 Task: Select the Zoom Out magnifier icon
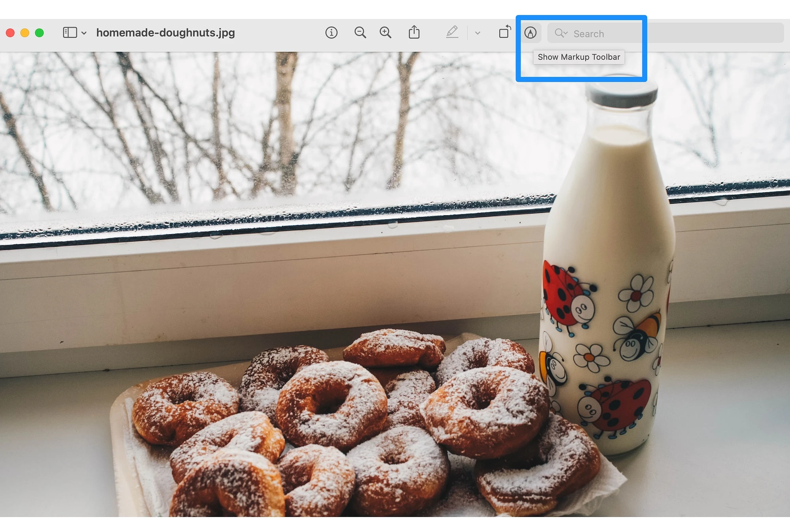pyautogui.click(x=359, y=32)
